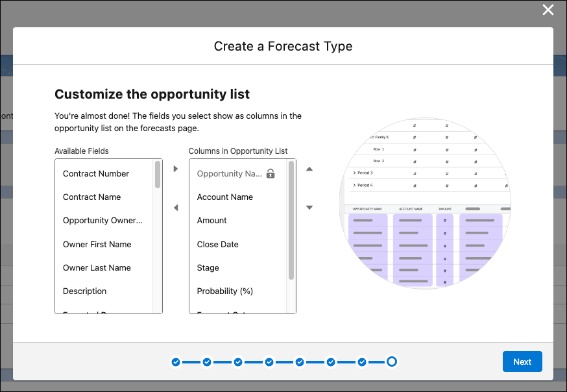Select Stage column in list
This screenshot has height=392, width=567.
(238, 268)
